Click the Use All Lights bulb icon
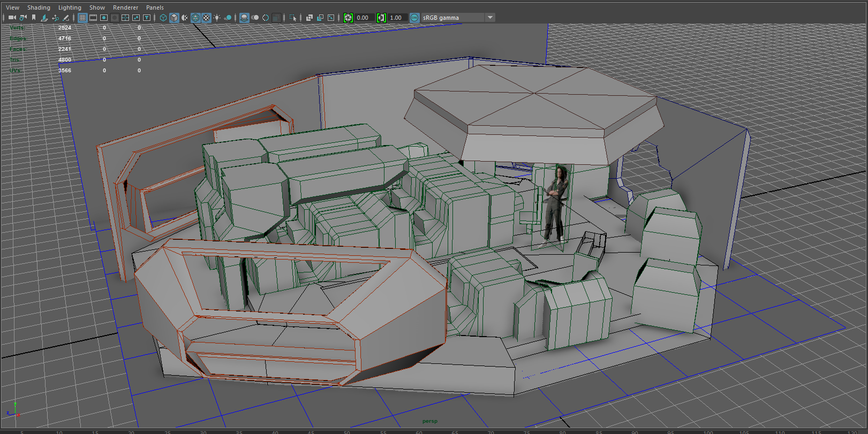 217,18
